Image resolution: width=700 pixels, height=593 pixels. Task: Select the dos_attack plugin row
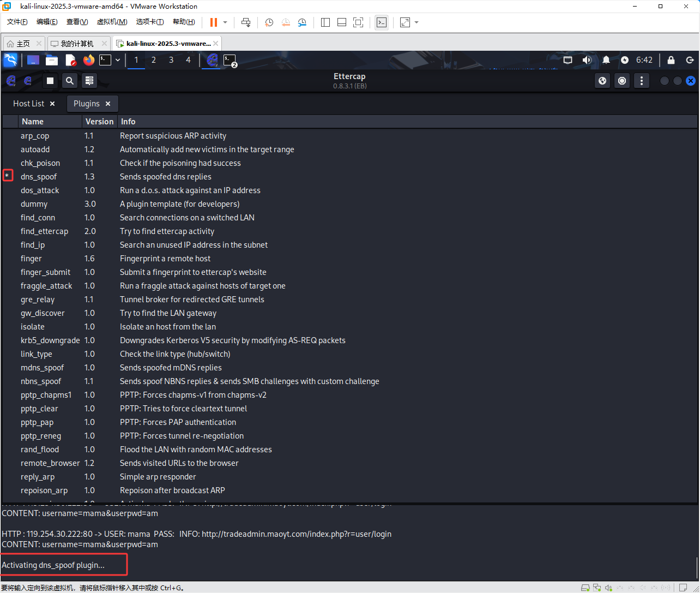(x=349, y=190)
